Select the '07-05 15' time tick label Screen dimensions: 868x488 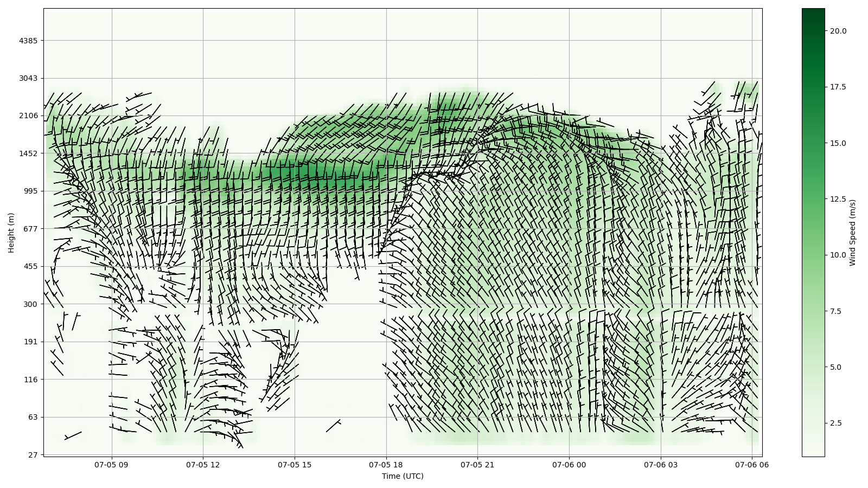[x=295, y=465]
